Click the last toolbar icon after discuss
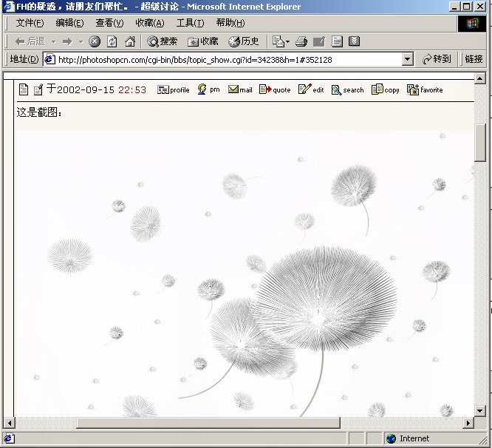Screen dimensions: 492x448 pyautogui.click(x=355, y=41)
